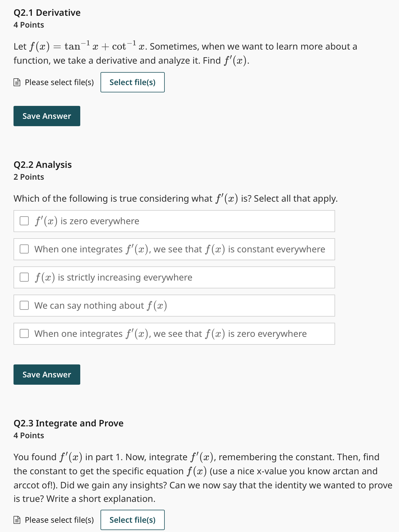
Task: Click the Q2.2 Analysis heading
Action: [x=43, y=164]
